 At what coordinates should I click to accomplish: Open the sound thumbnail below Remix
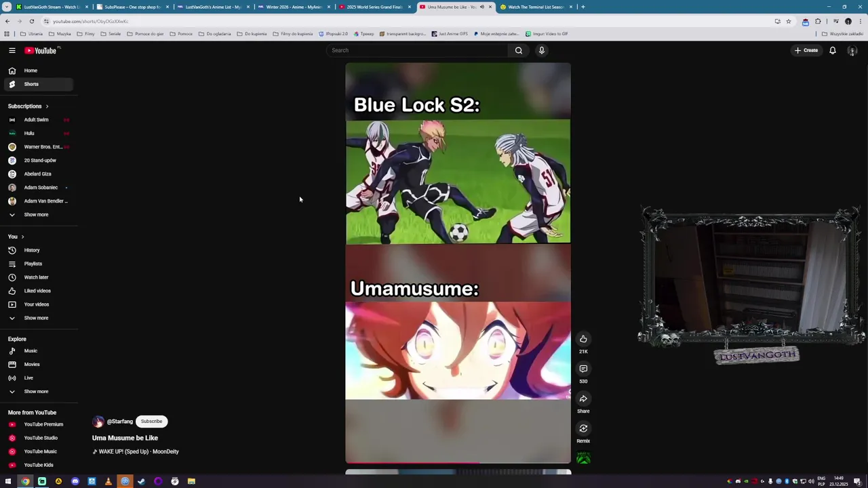(583, 458)
